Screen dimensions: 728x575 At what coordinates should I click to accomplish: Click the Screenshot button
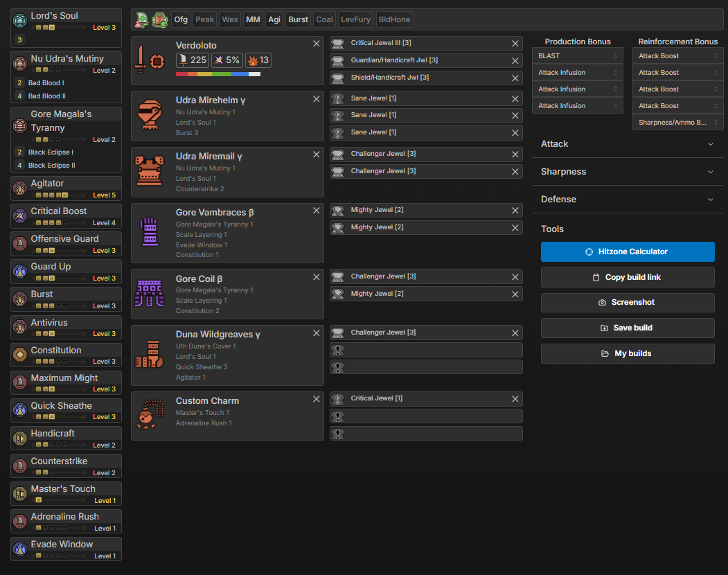click(628, 302)
